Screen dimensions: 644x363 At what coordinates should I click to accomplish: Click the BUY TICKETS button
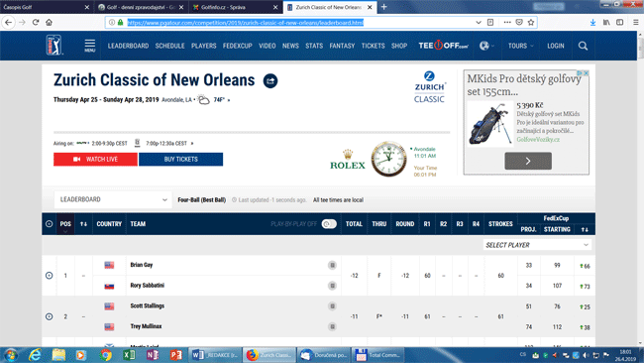coord(180,159)
